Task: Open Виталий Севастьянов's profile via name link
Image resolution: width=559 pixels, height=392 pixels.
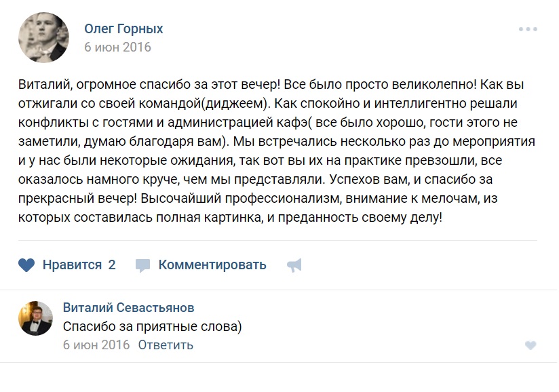Action: (128, 307)
